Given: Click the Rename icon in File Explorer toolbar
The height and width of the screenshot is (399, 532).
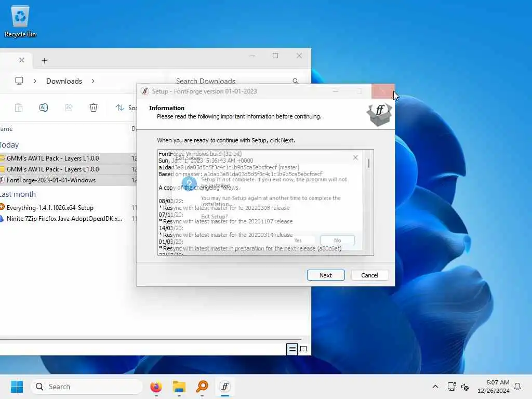Looking at the screenshot, I should point(44,108).
